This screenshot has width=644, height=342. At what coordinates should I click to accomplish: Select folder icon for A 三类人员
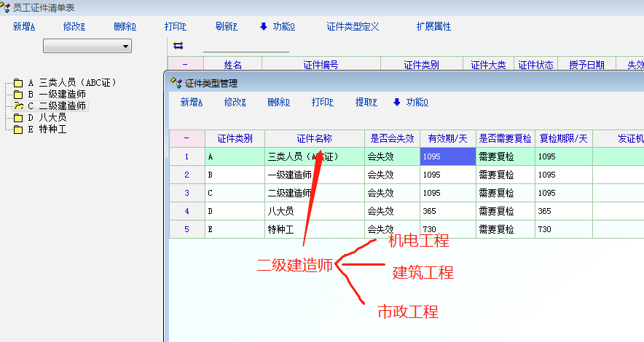tap(18, 83)
